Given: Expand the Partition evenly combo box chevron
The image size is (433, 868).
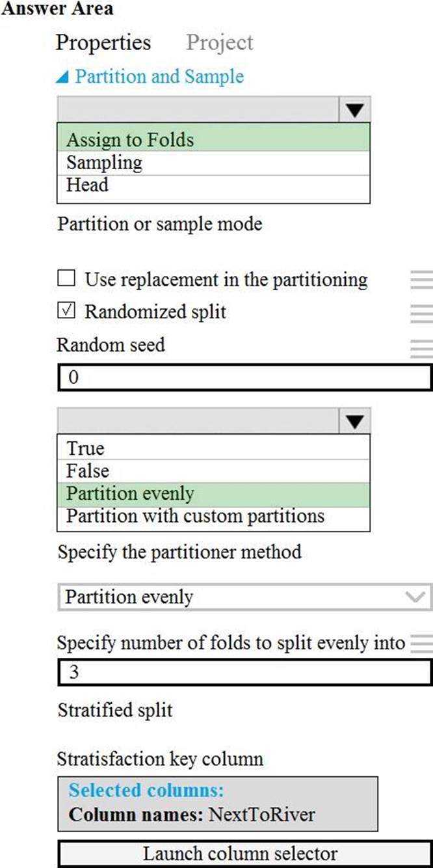Looking at the screenshot, I should coord(415,597).
